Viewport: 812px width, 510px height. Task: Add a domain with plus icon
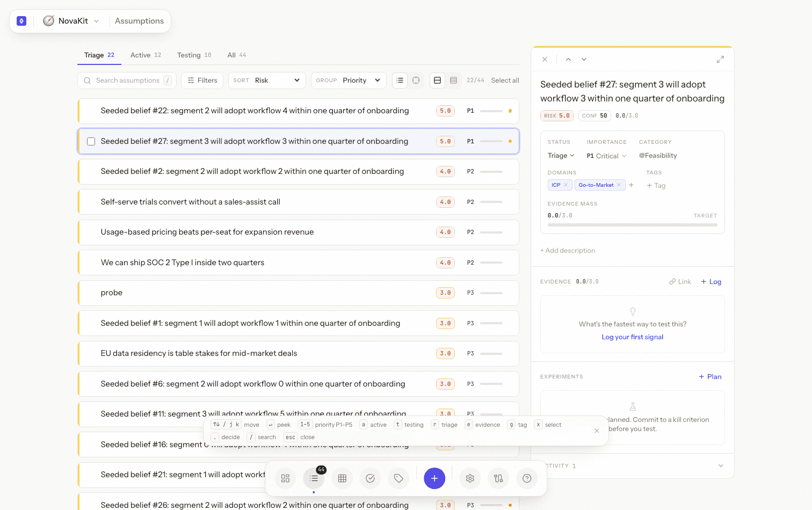pyautogui.click(x=632, y=185)
